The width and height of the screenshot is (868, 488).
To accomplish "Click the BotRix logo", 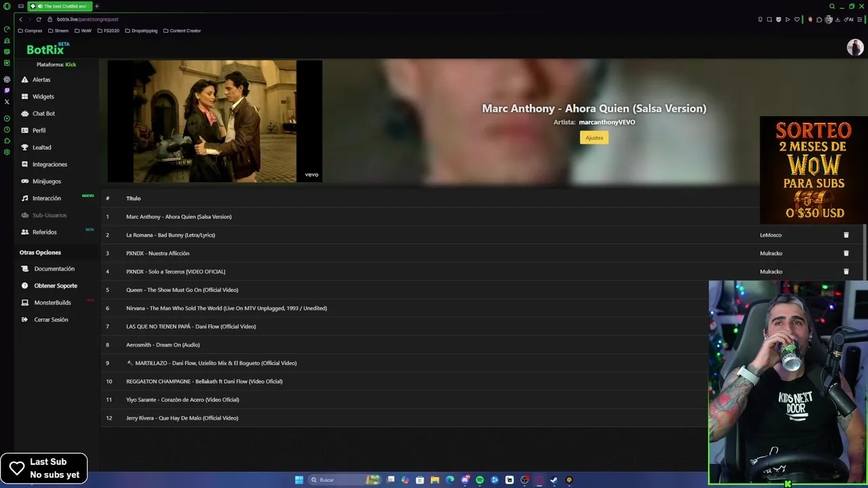I will coord(47,49).
